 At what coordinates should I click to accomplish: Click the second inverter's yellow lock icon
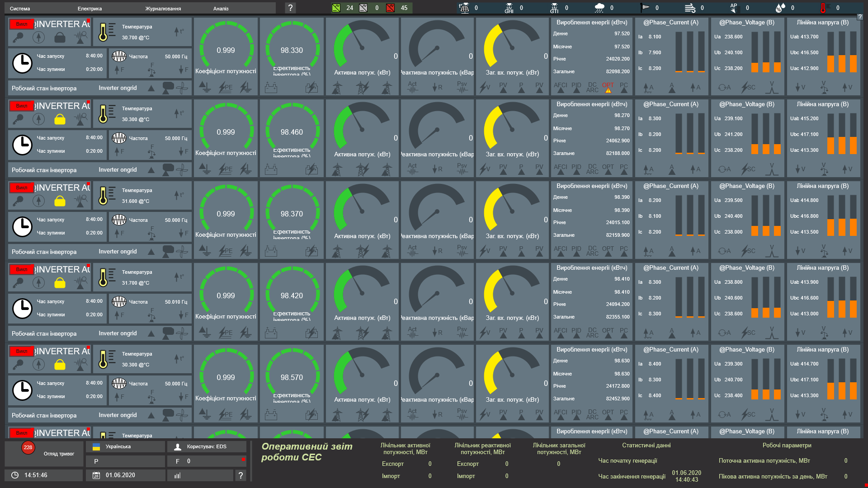pos(60,120)
